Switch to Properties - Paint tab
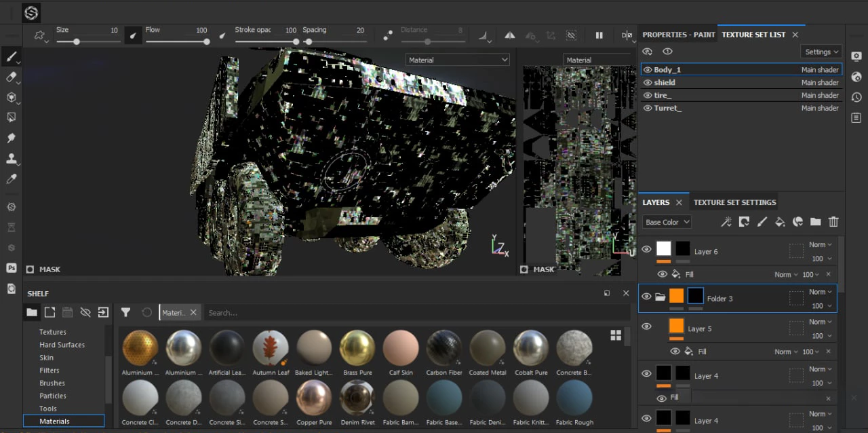Viewport: 868px width, 433px height. point(678,35)
